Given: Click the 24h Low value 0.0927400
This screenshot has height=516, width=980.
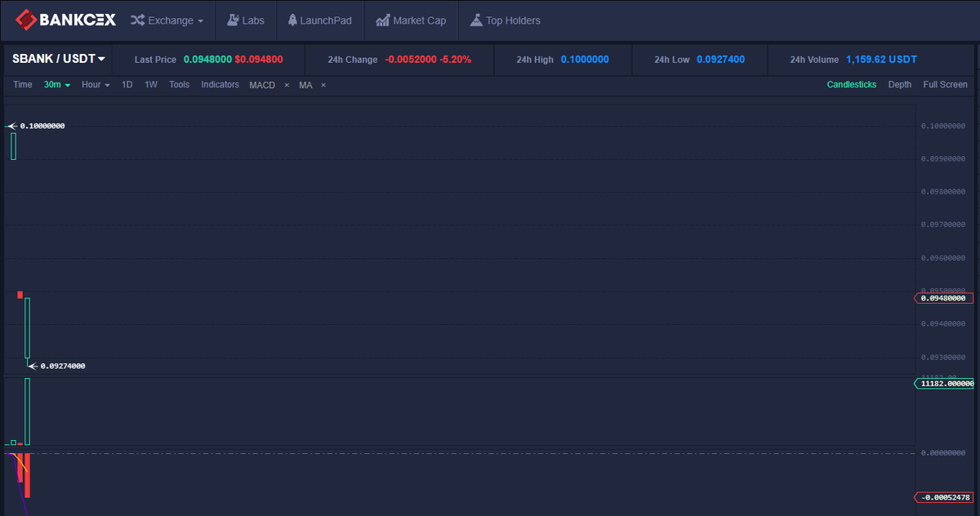Looking at the screenshot, I should [721, 60].
